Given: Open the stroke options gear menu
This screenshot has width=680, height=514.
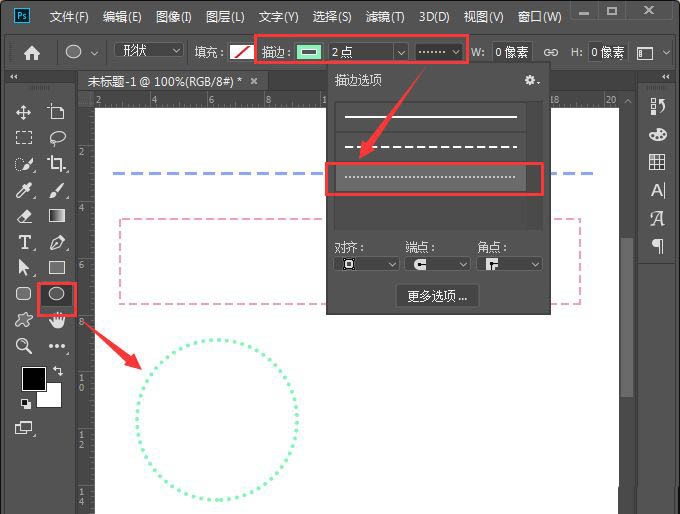Looking at the screenshot, I should (532, 80).
